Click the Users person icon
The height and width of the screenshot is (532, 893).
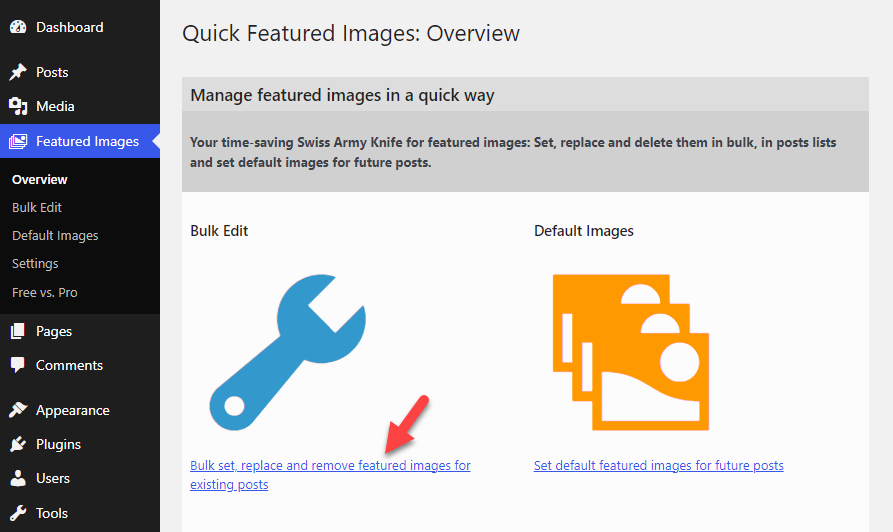click(18, 478)
